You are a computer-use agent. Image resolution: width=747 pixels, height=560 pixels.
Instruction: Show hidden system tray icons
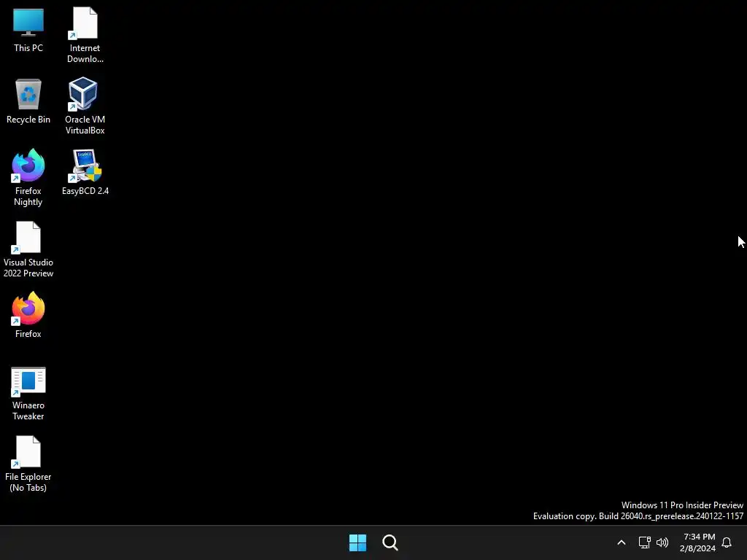(x=622, y=542)
